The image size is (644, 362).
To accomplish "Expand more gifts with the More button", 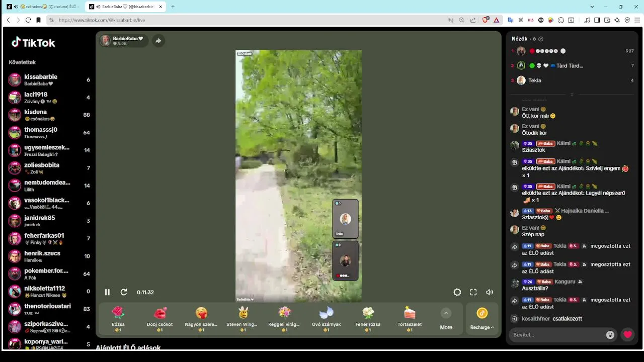I will [446, 319].
